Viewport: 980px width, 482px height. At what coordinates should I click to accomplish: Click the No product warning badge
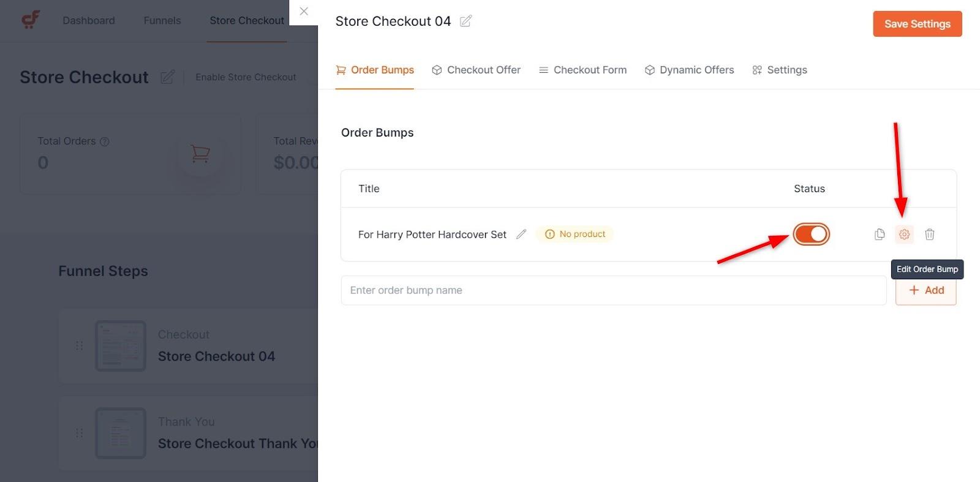click(575, 234)
